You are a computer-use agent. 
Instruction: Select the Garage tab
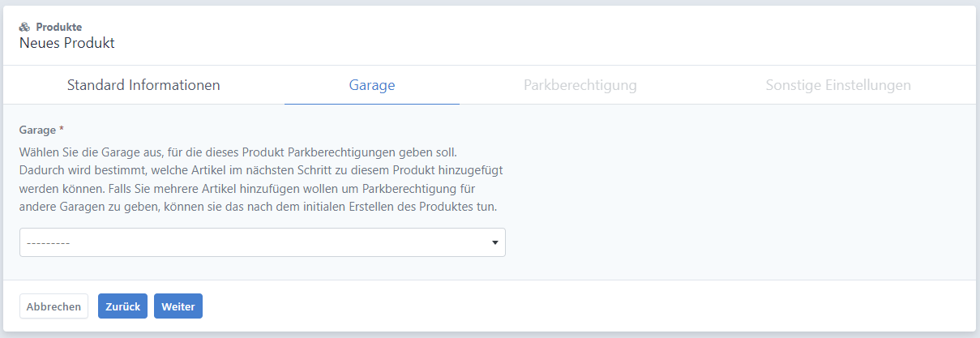[x=372, y=85]
